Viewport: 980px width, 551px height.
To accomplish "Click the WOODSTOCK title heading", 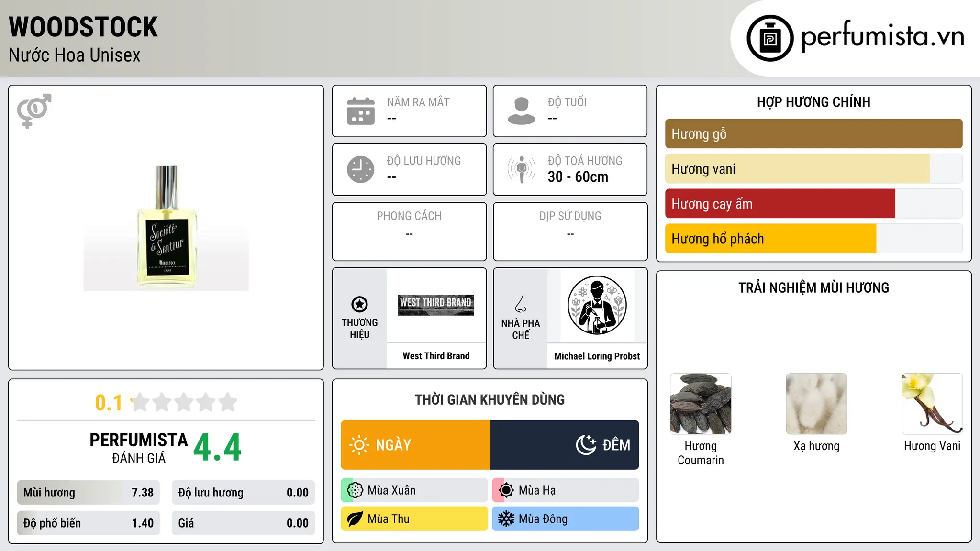I will pyautogui.click(x=83, y=27).
